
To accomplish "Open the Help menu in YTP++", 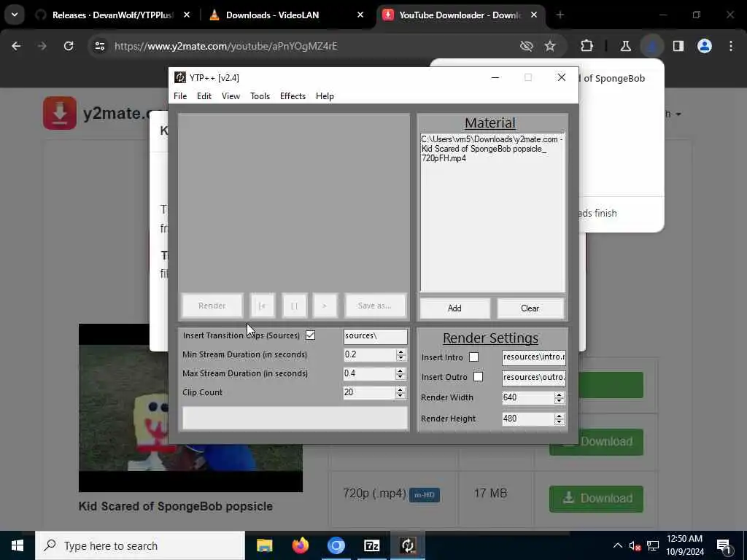I will [x=325, y=96].
